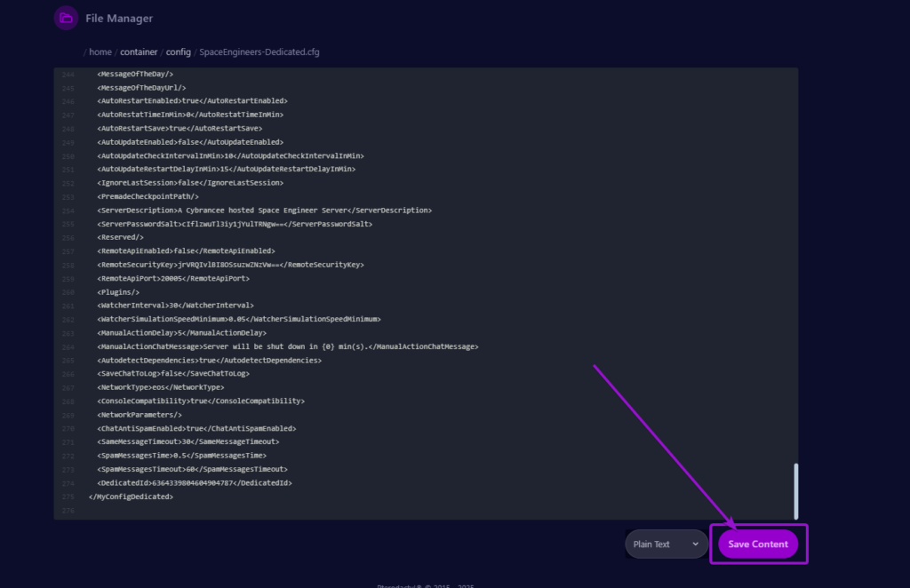Click the ServerDescription line
910x588 pixels.
pos(265,211)
